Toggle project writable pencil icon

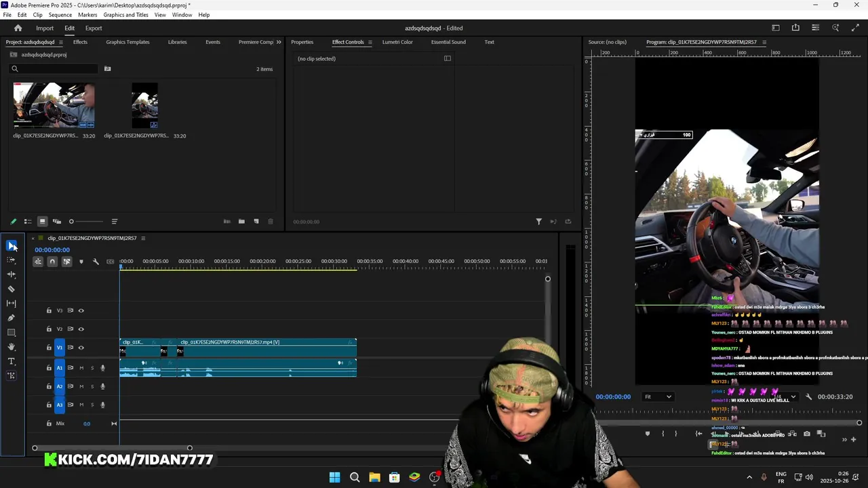tap(13, 222)
